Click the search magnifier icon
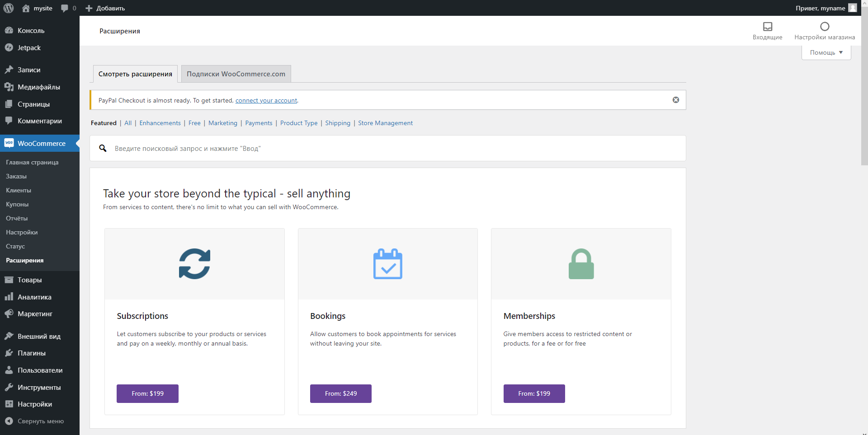The height and width of the screenshot is (435, 868). click(x=103, y=148)
